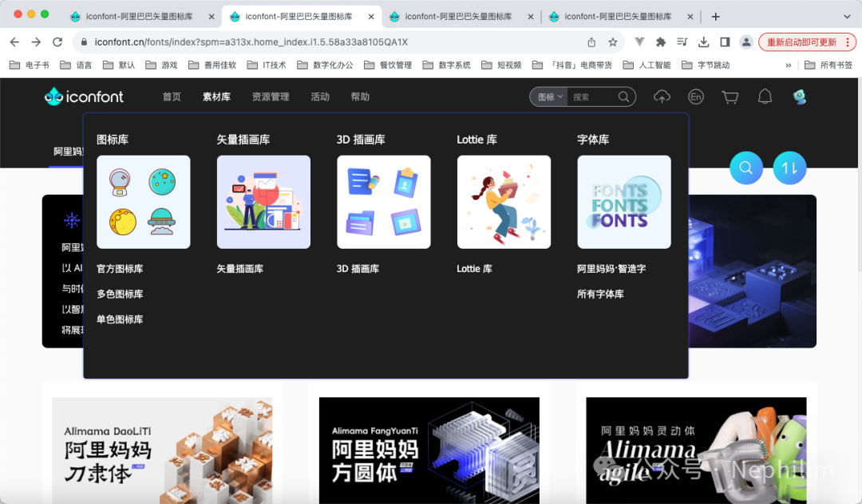Screen dimensions: 862x504
Task: Click the site search input field
Action: [592, 96]
